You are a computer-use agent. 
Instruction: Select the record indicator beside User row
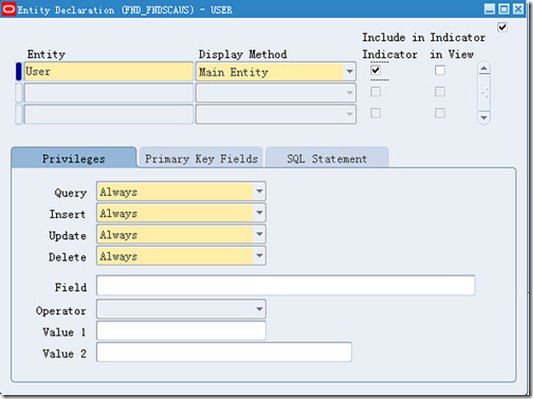(19, 71)
